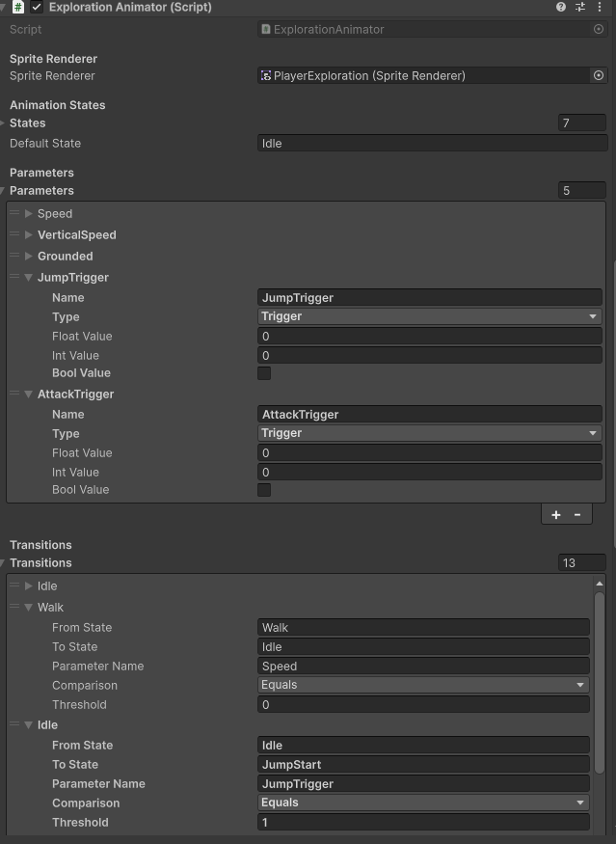Click the object picker on the Sprite Renderer field
The width and height of the screenshot is (616, 844).
[599, 74]
